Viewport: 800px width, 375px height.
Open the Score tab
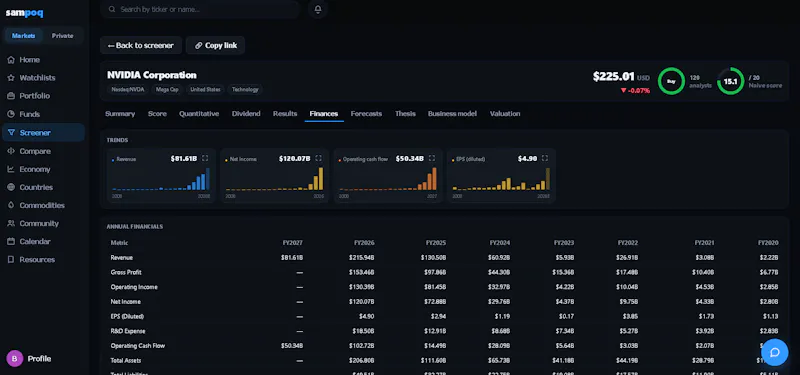click(x=157, y=114)
